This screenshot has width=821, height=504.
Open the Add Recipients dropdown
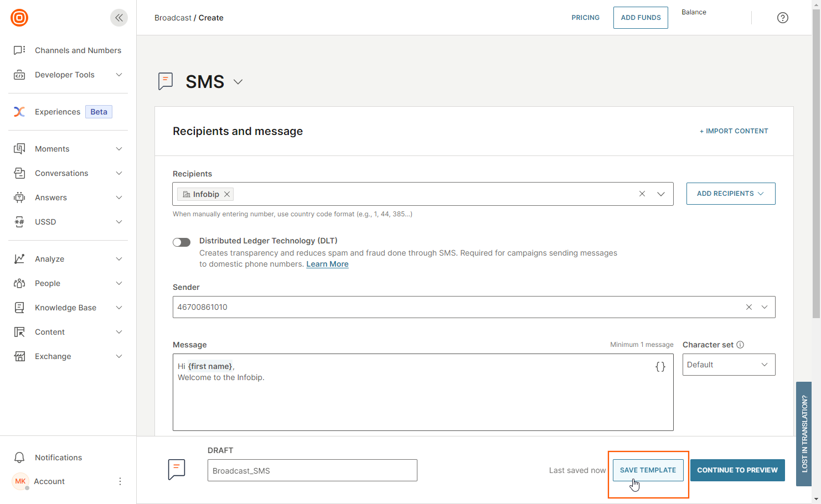click(x=730, y=194)
